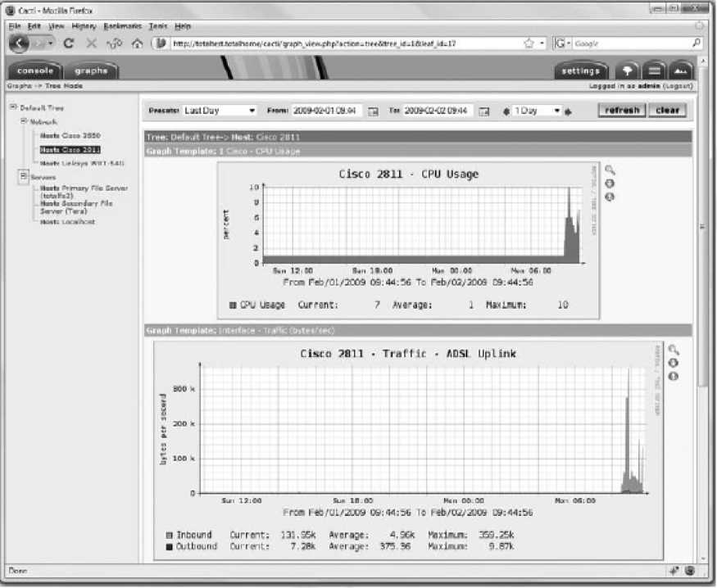Open the address bar history dropdown arrow
This screenshot has width=717, height=588.
542,43
